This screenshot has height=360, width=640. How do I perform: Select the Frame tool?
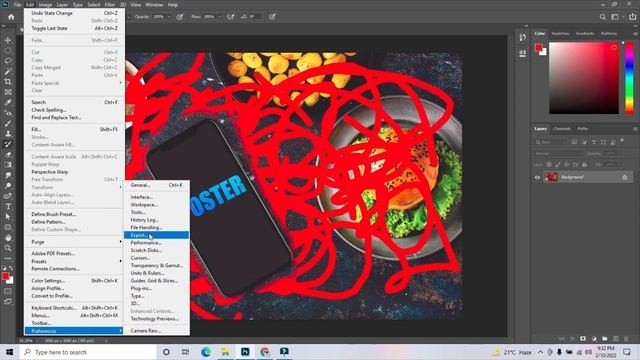[x=8, y=92]
